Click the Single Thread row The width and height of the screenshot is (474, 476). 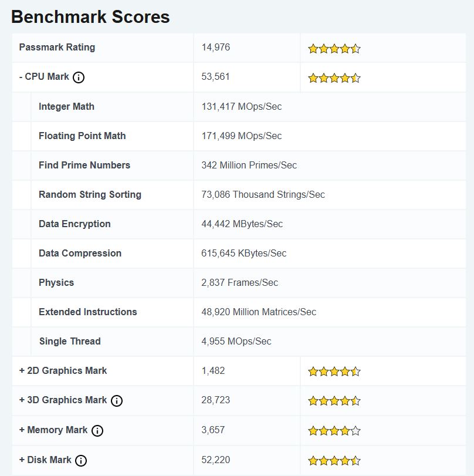[x=69, y=341]
